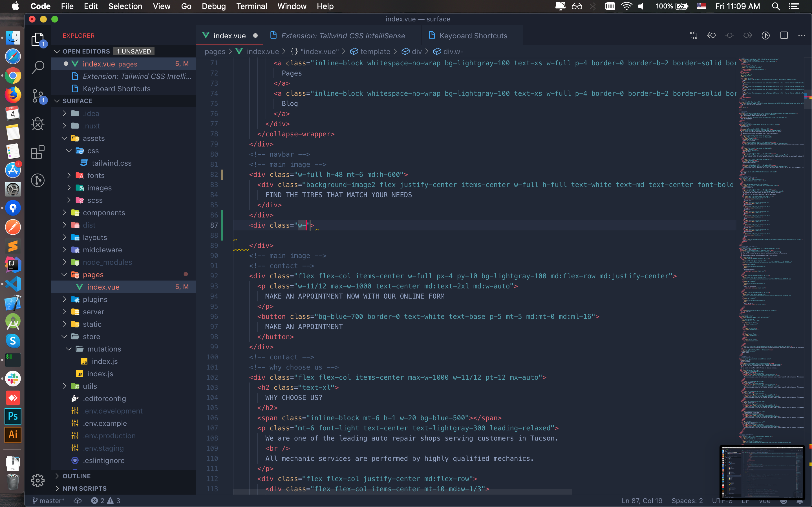812x507 pixels.
Task: Switch to the Keyboard Shortcuts tab
Action: (x=473, y=35)
